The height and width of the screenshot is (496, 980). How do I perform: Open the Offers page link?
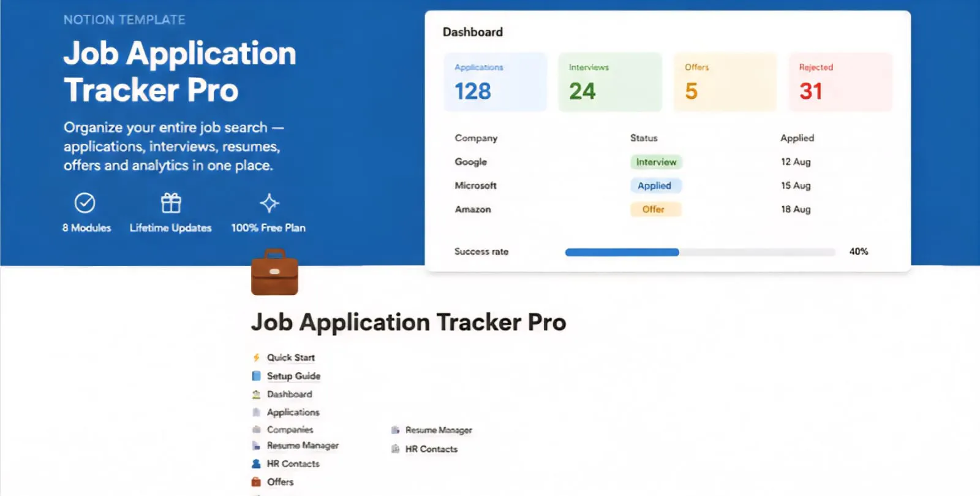tap(281, 482)
